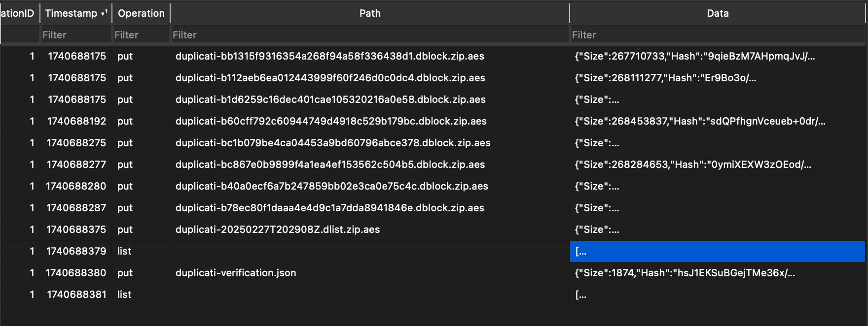Select Data cell in the duplicati-b1d6259c row

point(718,99)
